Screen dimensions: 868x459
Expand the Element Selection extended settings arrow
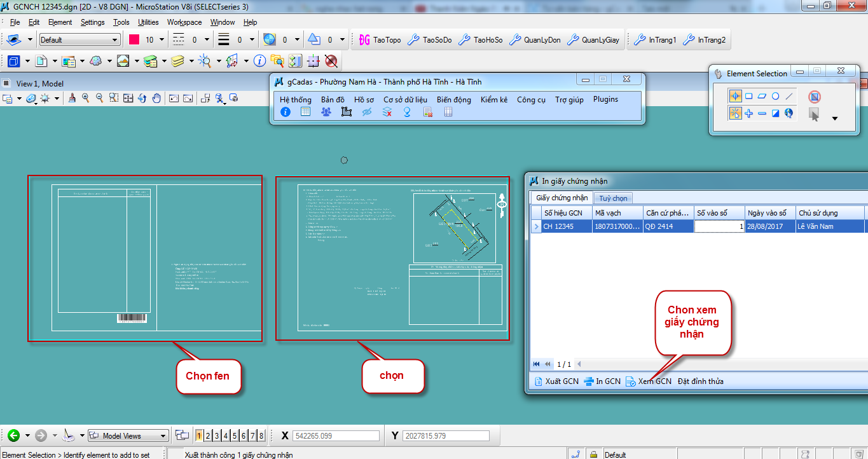click(834, 118)
